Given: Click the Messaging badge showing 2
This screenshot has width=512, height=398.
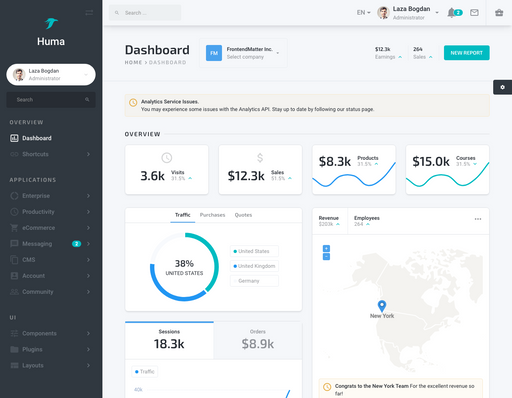Looking at the screenshot, I should click(x=76, y=244).
